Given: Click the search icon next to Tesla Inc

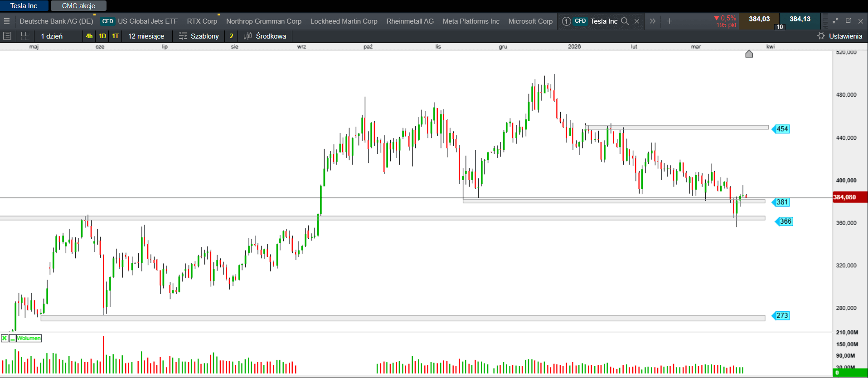Looking at the screenshot, I should 625,21.
